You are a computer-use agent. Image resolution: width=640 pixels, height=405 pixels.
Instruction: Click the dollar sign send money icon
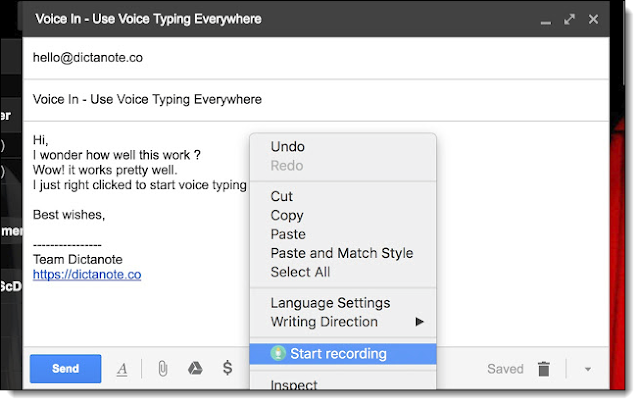click(x=228, y=368)
